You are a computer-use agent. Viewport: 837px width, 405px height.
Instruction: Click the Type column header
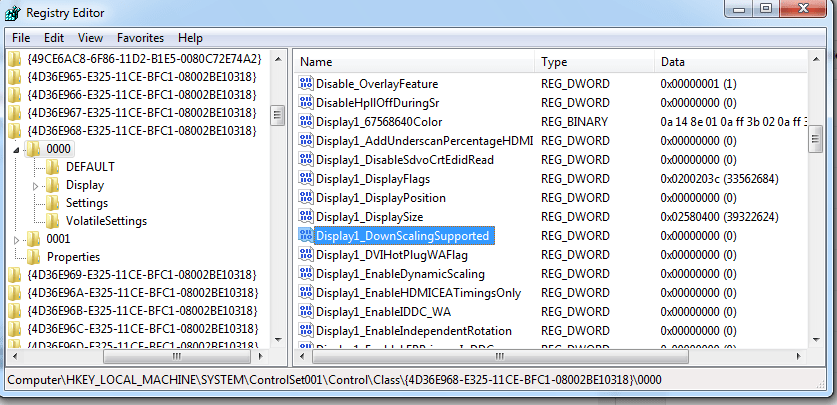coord(595,62)
